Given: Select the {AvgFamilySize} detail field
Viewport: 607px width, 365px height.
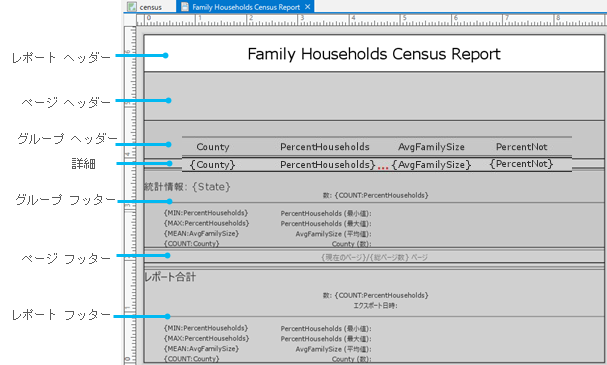Looking at the screenshot, I should pyautogui.click(x=431, y=165).
